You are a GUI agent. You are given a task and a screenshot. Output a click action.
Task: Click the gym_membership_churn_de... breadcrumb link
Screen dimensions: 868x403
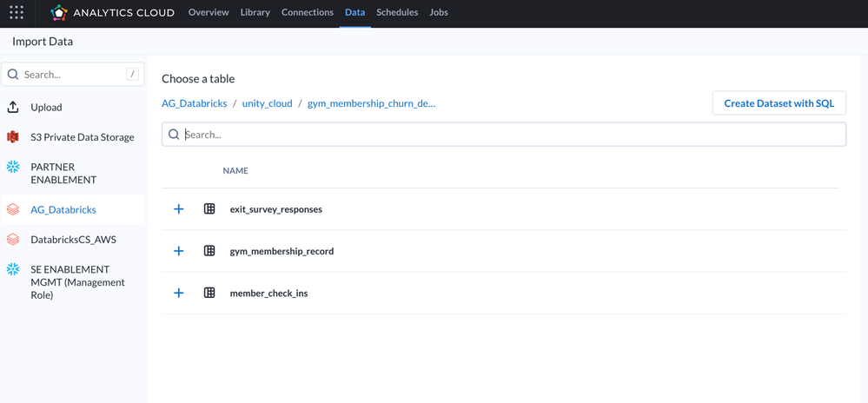pyautogui.click(x=372, y=103)
